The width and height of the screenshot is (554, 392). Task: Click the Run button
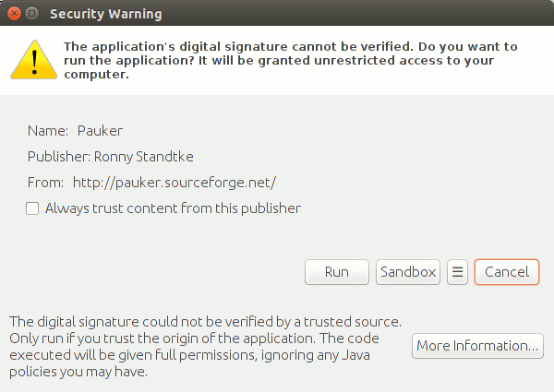336,272
